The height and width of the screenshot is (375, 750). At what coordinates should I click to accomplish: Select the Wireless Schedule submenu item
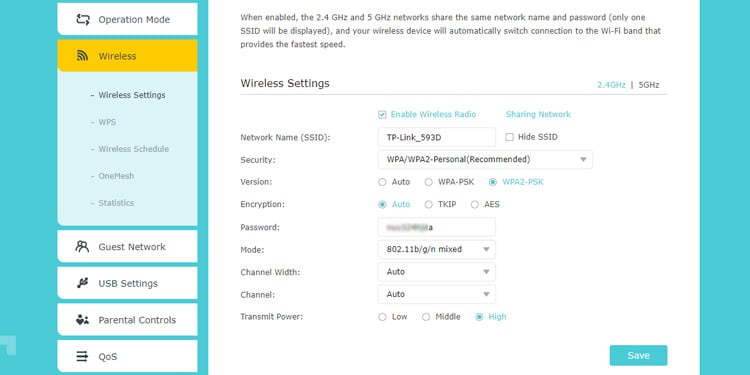tap(133, 149)
